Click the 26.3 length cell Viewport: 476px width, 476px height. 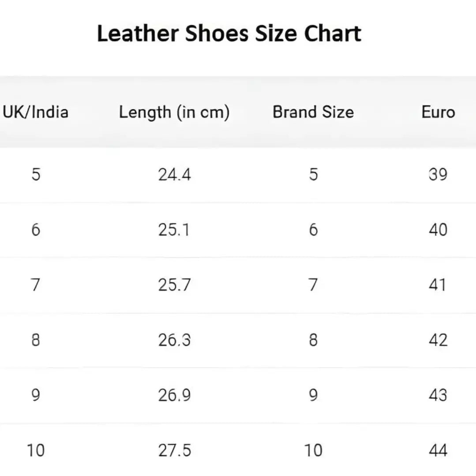coord(174,340)
